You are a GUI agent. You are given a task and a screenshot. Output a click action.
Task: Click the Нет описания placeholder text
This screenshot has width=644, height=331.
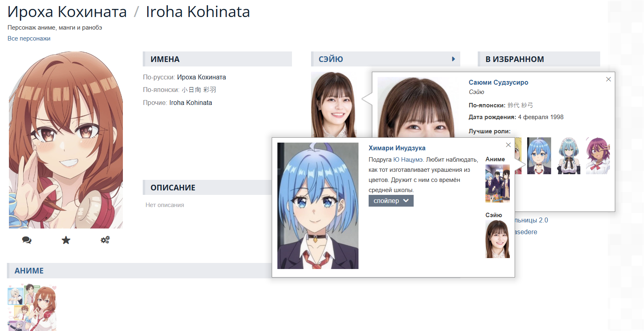[x=165, y=205]
